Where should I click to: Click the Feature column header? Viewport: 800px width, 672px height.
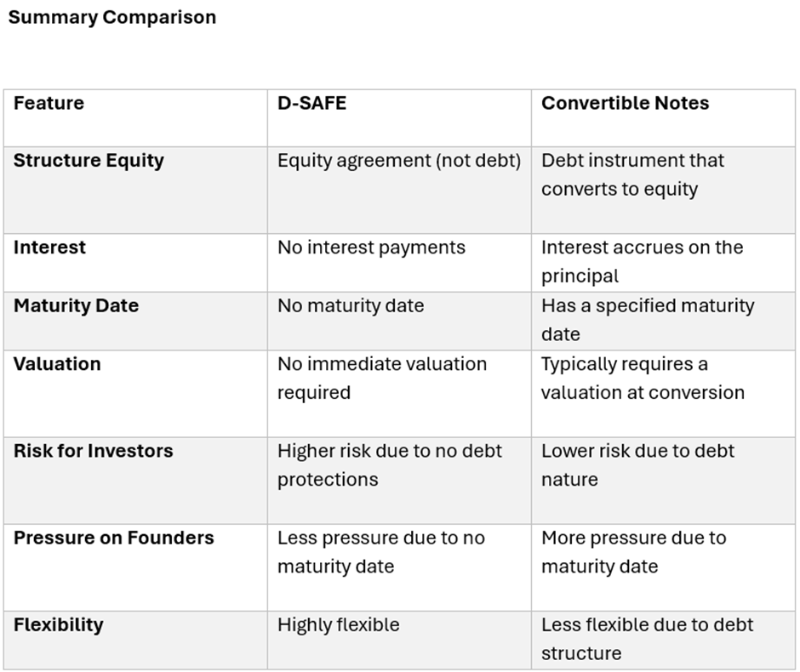tap(49, 104)
